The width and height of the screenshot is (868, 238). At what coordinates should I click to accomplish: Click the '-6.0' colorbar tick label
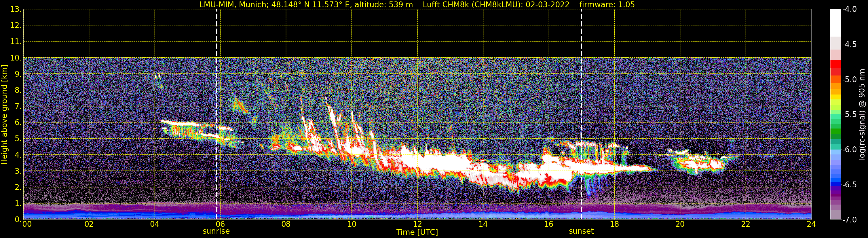(x=849, y=149)
